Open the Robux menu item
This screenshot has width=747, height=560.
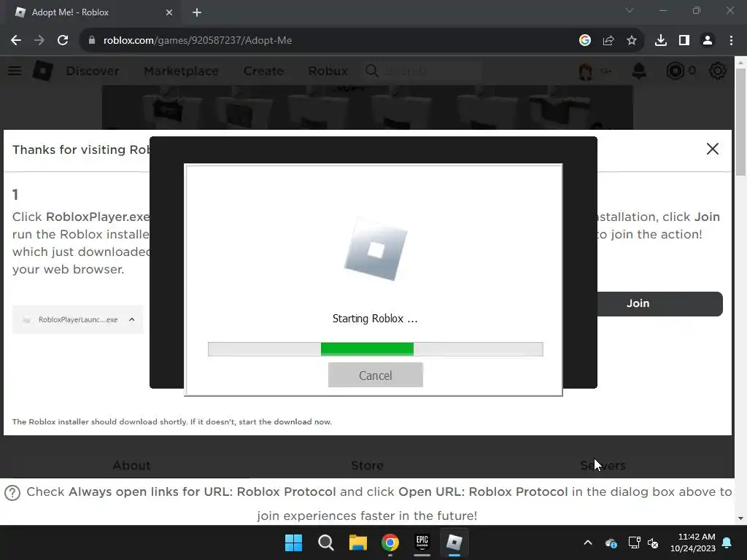[328, 71]
